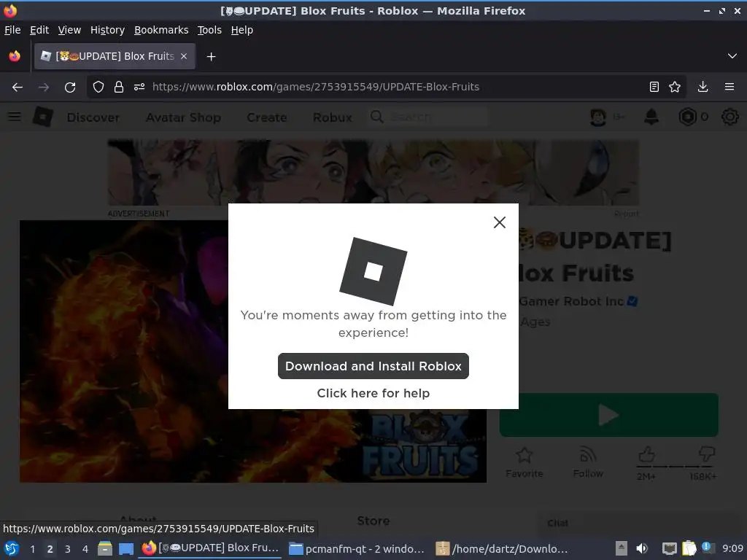Screen dimensions: 747x560
Task: Open the Robux balance icon
Action: (687, 117)
